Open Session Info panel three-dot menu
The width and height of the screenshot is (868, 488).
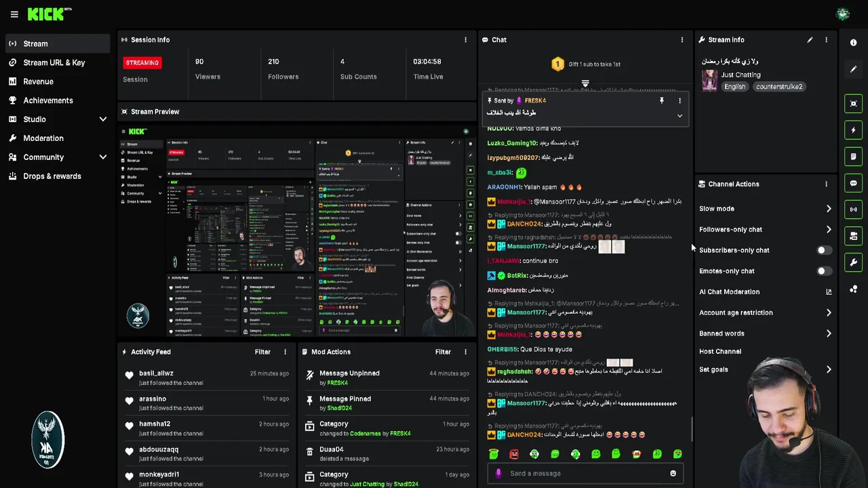point(465,40)
